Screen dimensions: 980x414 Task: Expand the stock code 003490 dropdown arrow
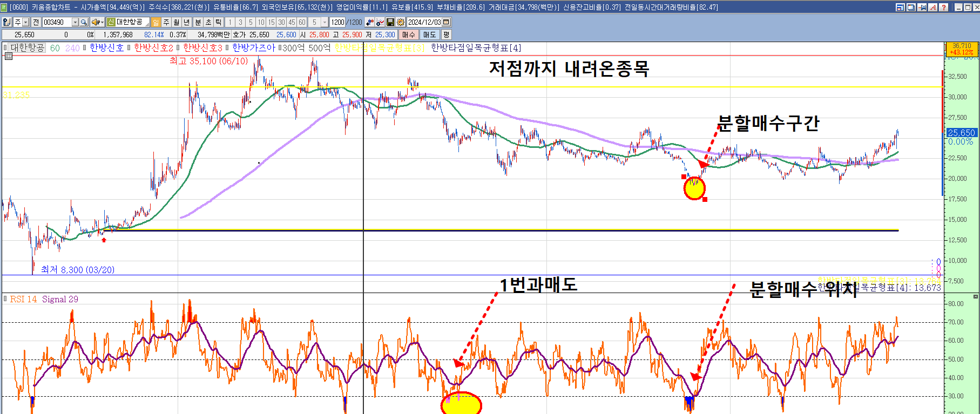click(x=75, y=22)
